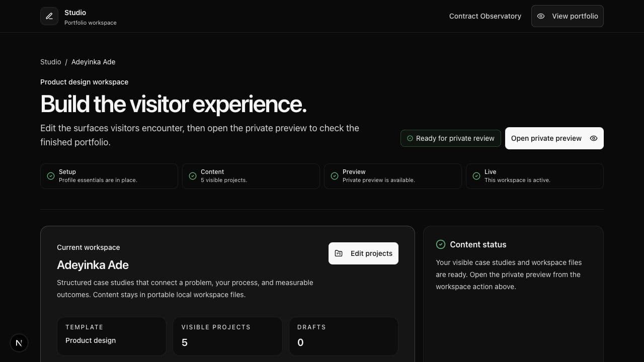644x362 pixels.
Task: Click the Content step checkmark icon
Action: 193,176
